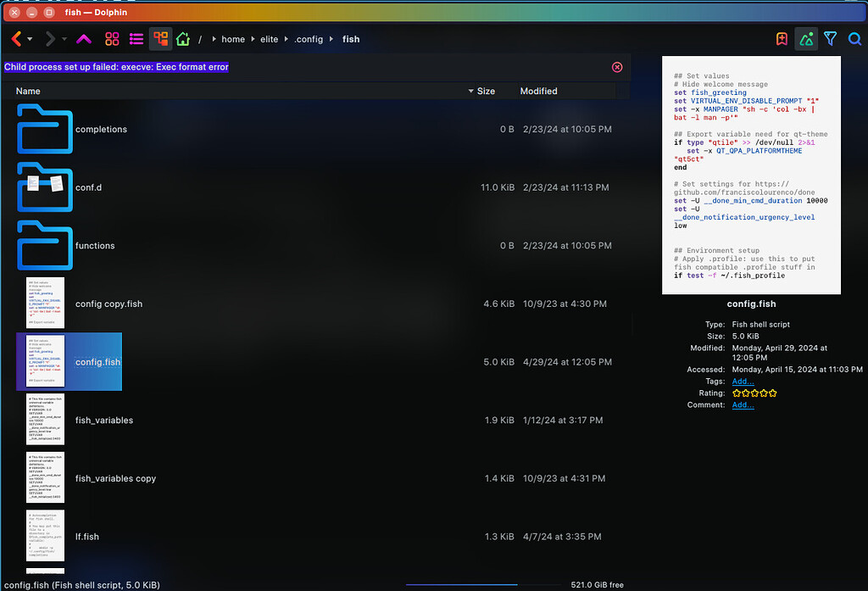Viewport: 868px width, 591px height.
Task: Toggle the Details tree view mode
Action: [160, 39]
